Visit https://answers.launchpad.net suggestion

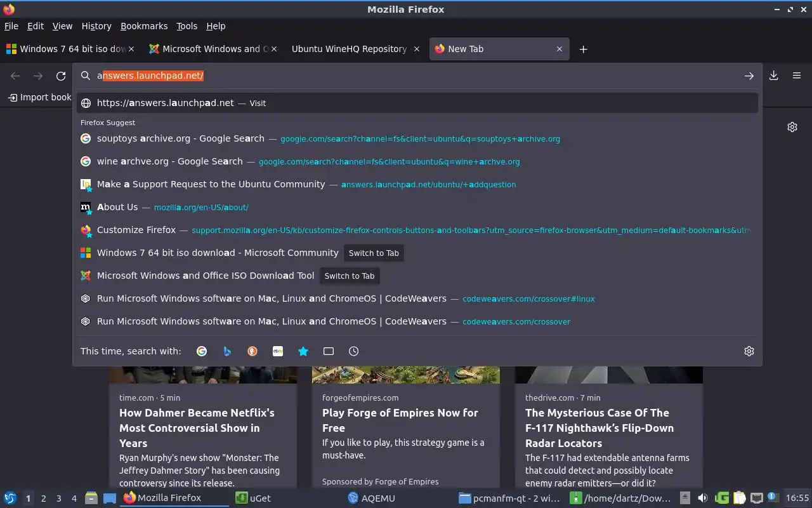[417, 103]
